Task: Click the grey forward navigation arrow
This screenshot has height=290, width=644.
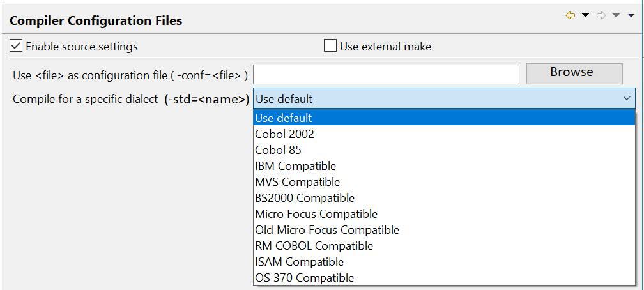Action: click(x=601, y=15)
